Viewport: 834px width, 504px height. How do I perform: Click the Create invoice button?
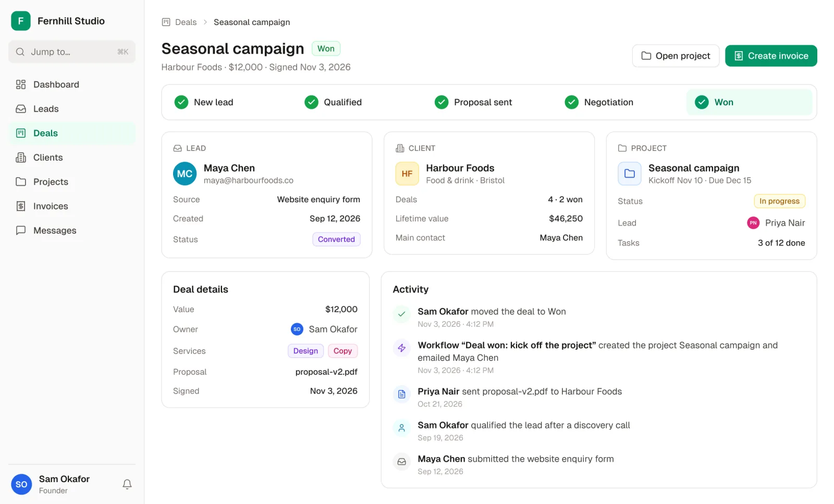coord(771,56)
